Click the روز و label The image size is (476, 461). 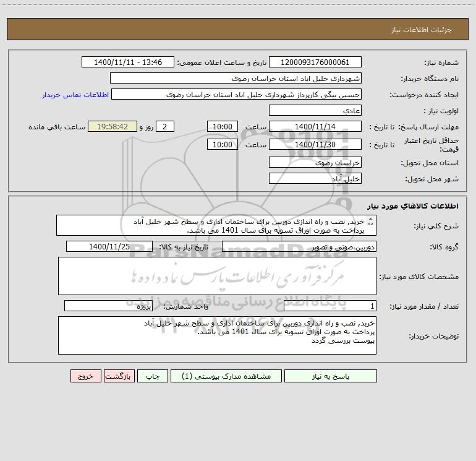coord(147,127)
